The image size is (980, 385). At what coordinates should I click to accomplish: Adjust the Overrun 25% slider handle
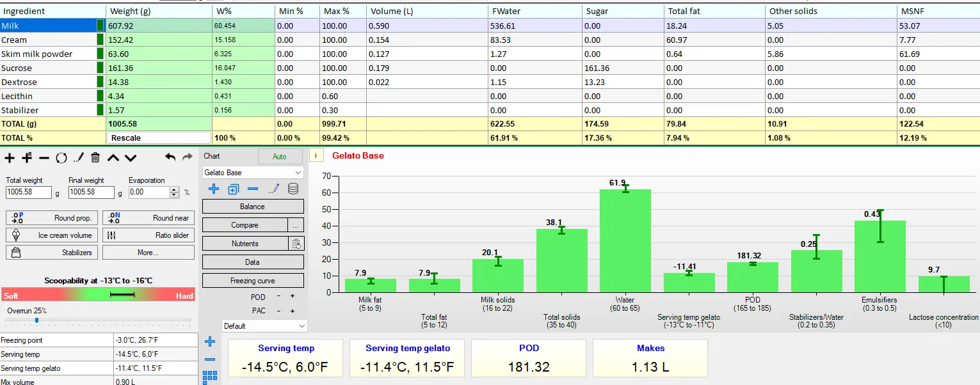tap(36, 320)
